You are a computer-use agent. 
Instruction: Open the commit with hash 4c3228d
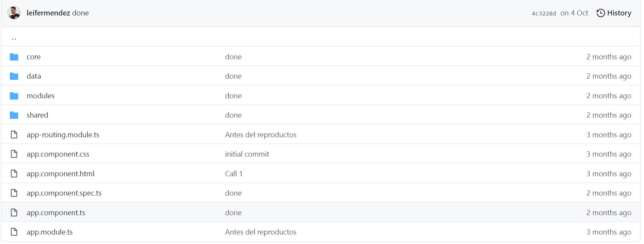pos(543,13)
